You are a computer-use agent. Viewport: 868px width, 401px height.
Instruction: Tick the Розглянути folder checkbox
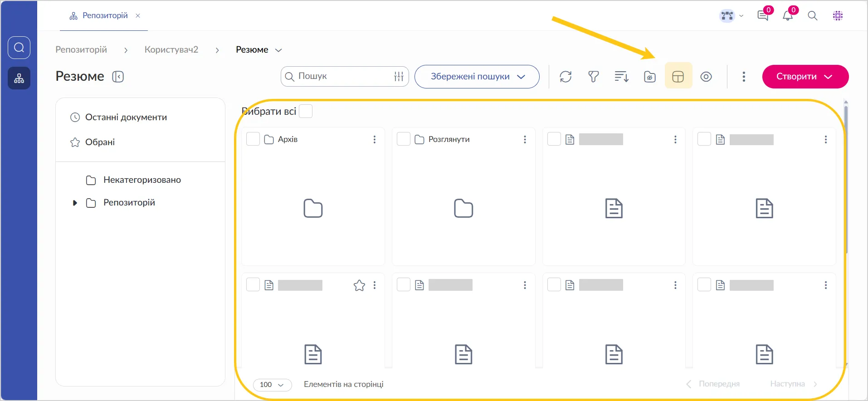tap(404, 139)
